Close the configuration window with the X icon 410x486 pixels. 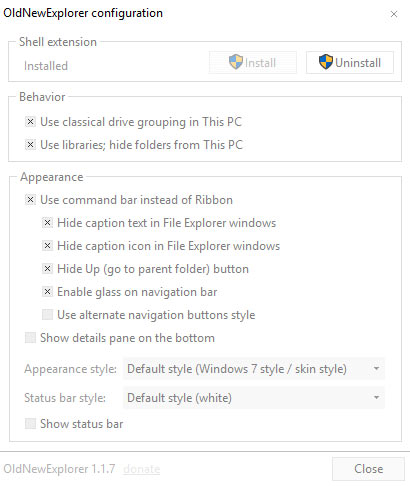coord(394,14)
